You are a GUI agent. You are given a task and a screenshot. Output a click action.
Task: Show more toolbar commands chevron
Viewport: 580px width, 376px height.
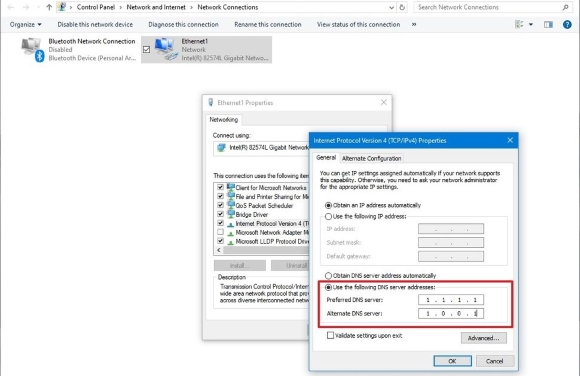(414, 24)
